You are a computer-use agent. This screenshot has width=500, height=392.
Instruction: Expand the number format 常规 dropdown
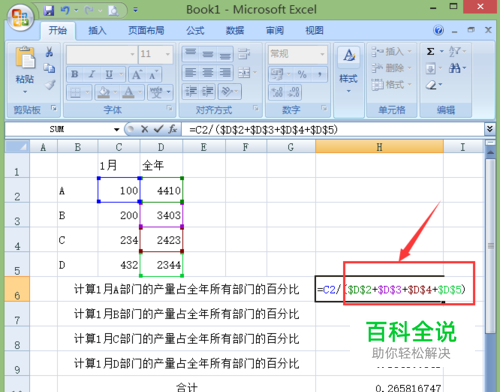322,54
